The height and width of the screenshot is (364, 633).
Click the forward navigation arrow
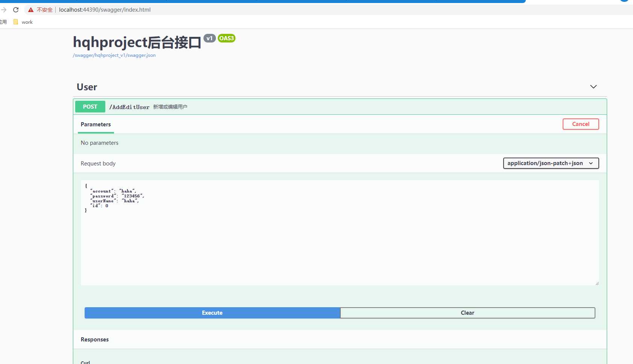(4, 10)
